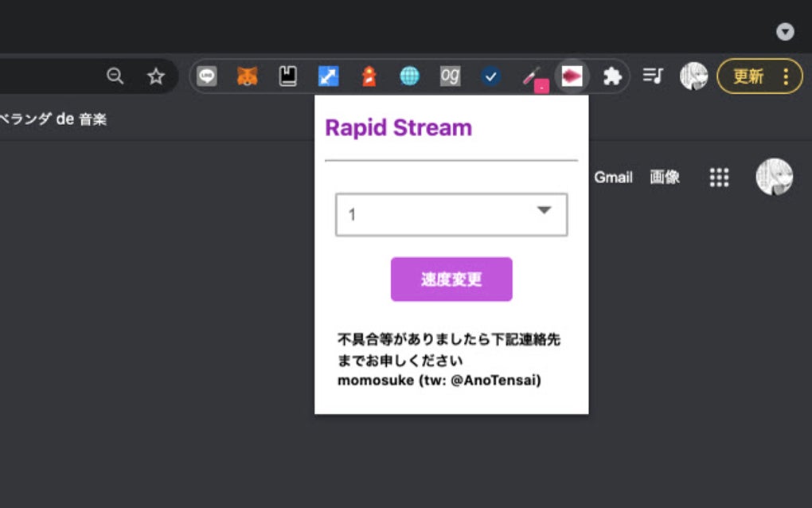Open the Google apps grid

click(x=719, y=178)
